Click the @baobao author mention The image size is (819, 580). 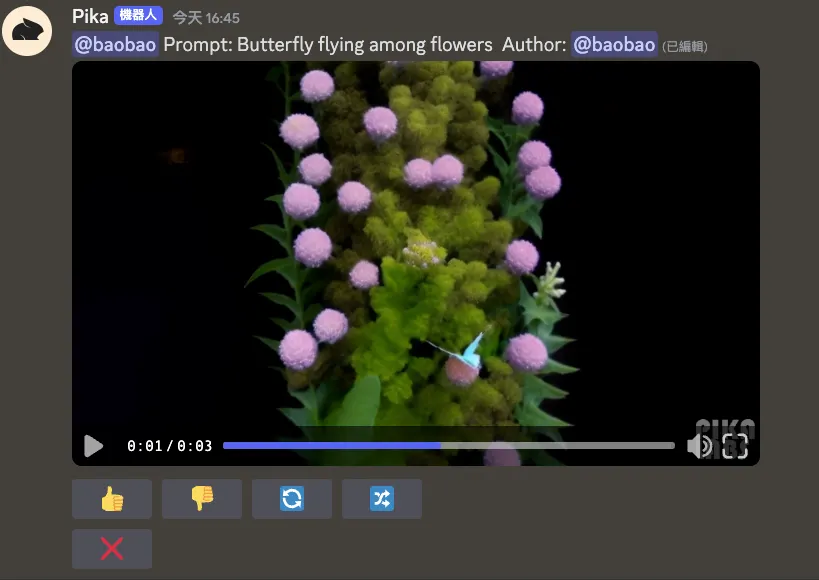coord(614,44)
